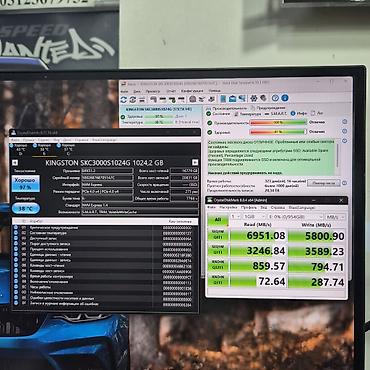Click the Здоровье bar in Hard Disk Sentinel right panel
The width and height of the screenshot is (370, 370).
click(278, 132)
